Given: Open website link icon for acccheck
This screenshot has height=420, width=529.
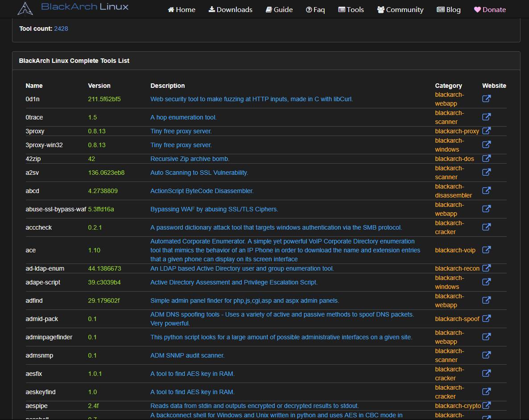Looking at the screenshot, I should click(x=486, y=226).
